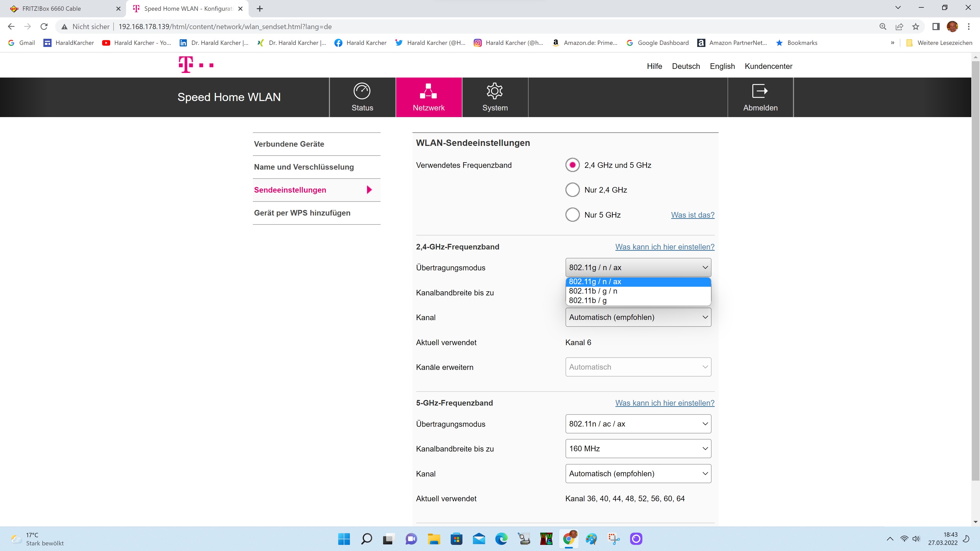Expand 5-GHz Übertragungsmodus dropdown
This screenshot has height=551, width=980.
click(638, 424)
